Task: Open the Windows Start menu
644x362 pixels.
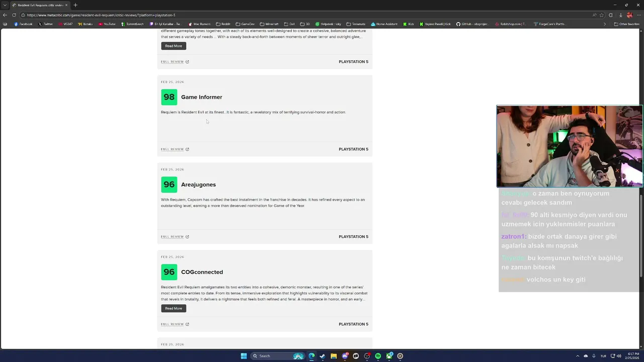Action: tap(244, 356)
